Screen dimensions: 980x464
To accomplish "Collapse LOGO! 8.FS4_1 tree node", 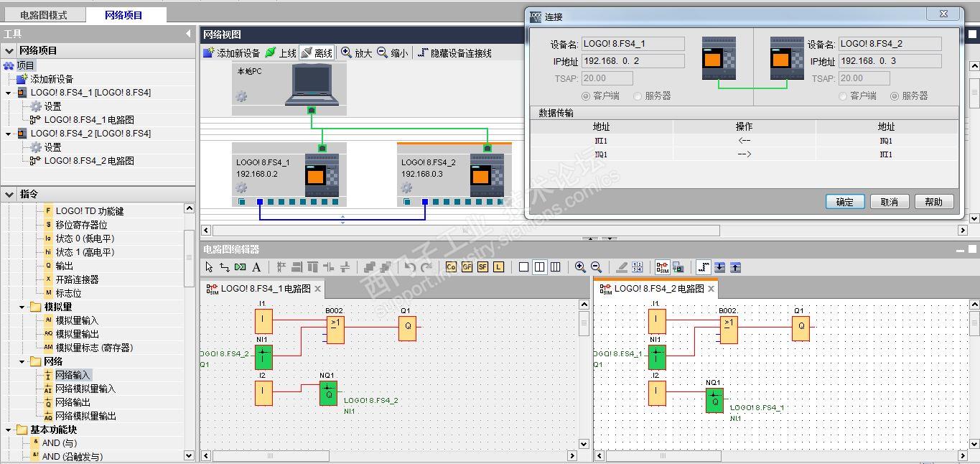I will click(x=9, y=93).
